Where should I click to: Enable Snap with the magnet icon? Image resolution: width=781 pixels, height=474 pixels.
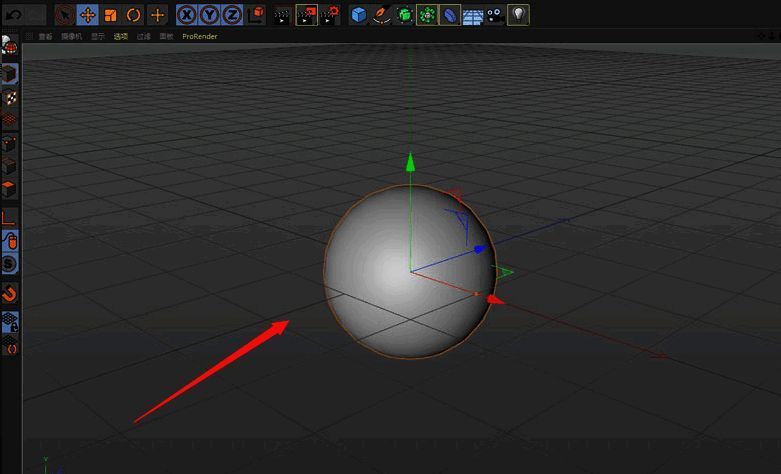coord(9,293)
